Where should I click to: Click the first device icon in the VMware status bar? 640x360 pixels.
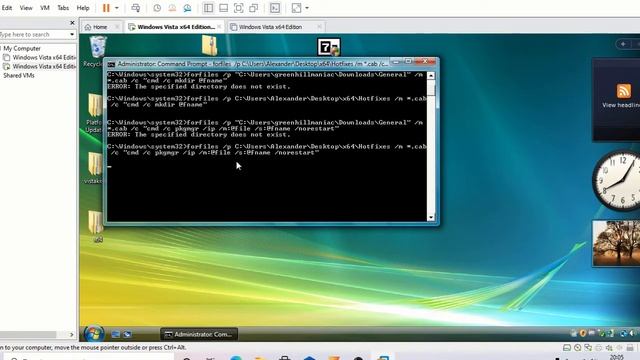(567, 348)
